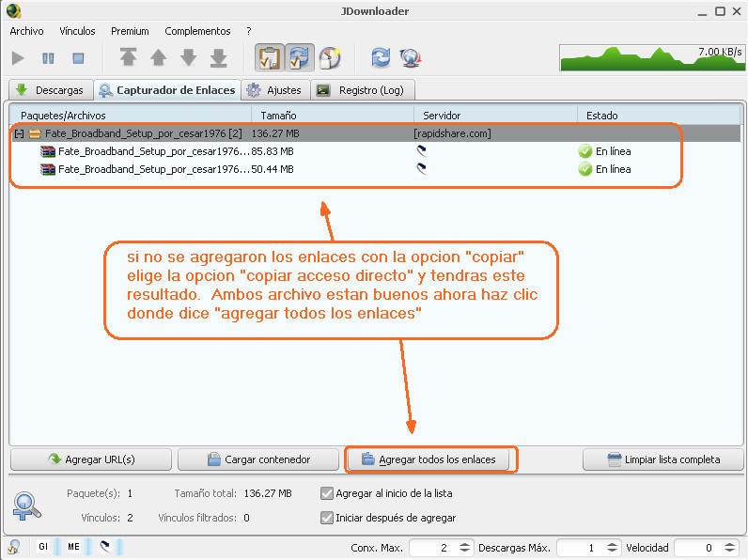Select the 85.83 MB file row
Screen dimensions: 748x560
(x=375, y=151)
